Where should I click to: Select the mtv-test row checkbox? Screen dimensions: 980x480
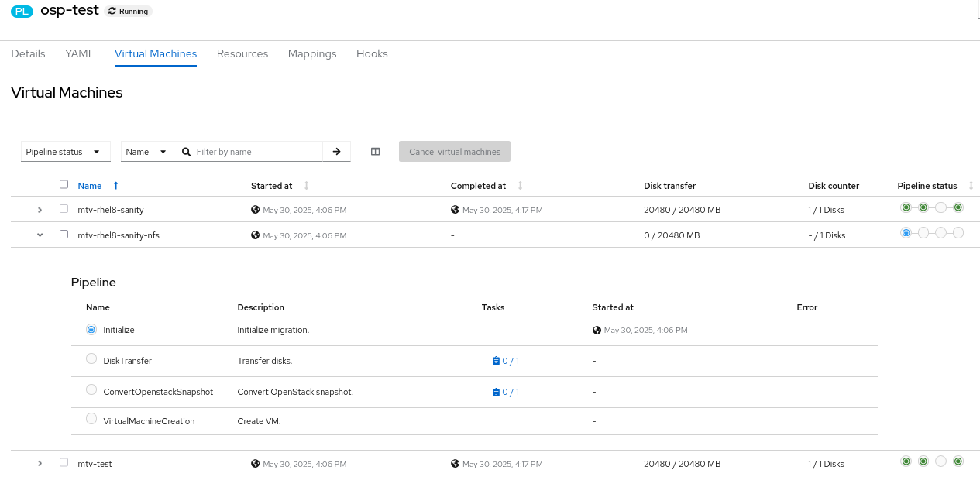click(x=64, y=462)
